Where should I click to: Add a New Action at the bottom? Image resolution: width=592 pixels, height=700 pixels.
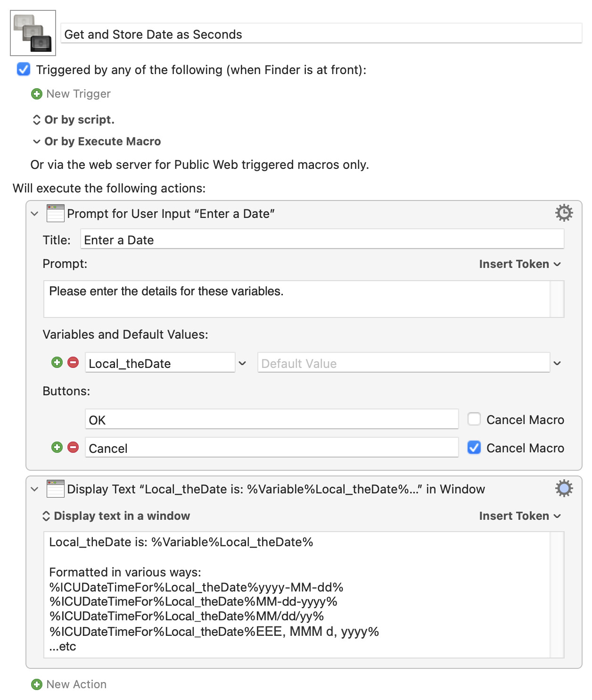69,684
